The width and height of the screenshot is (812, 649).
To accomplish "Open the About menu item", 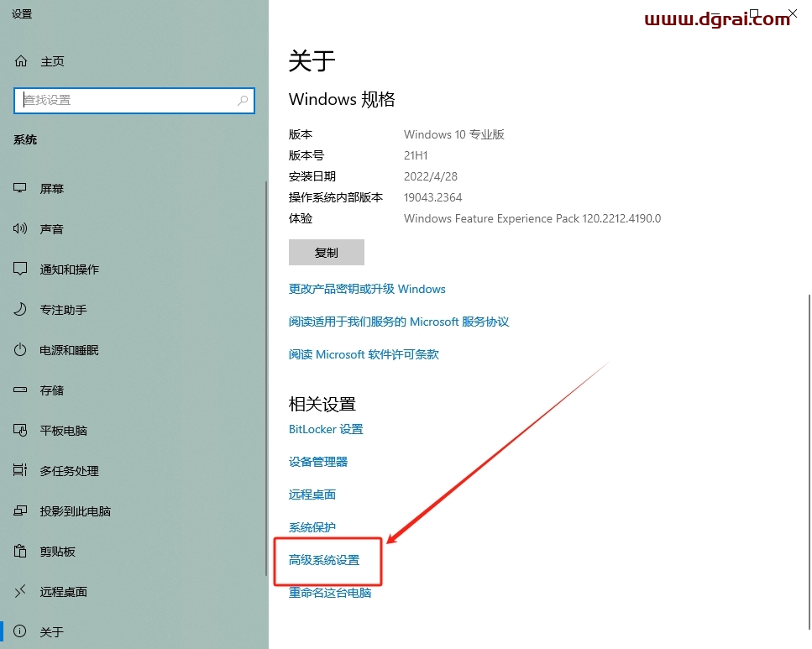I will pyautogui.click(x=51, y=632).
